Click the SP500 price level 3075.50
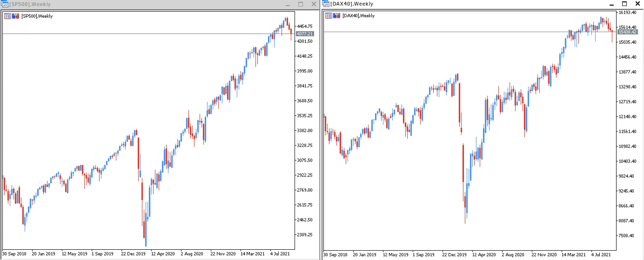 305,160
